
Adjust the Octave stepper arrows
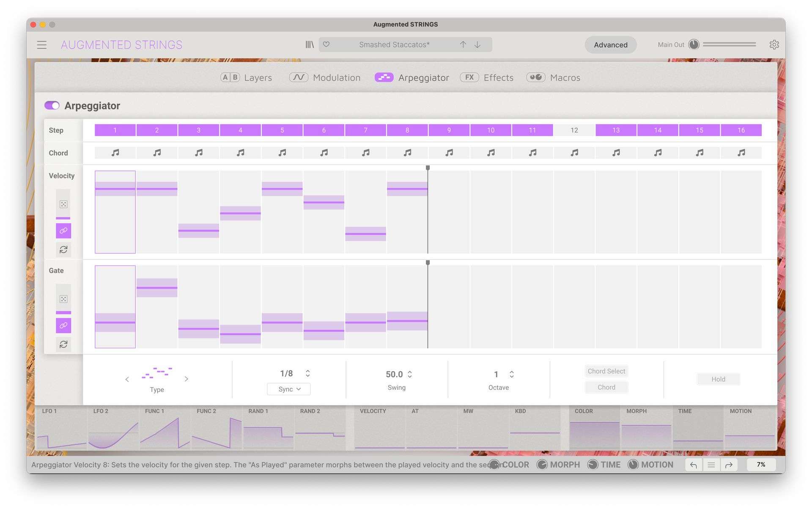(512, 374)
